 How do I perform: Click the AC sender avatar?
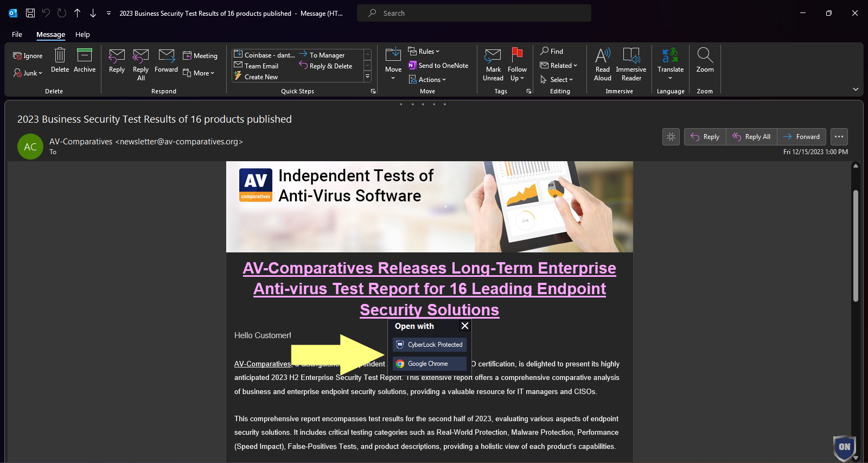click(x=30, y=147)
